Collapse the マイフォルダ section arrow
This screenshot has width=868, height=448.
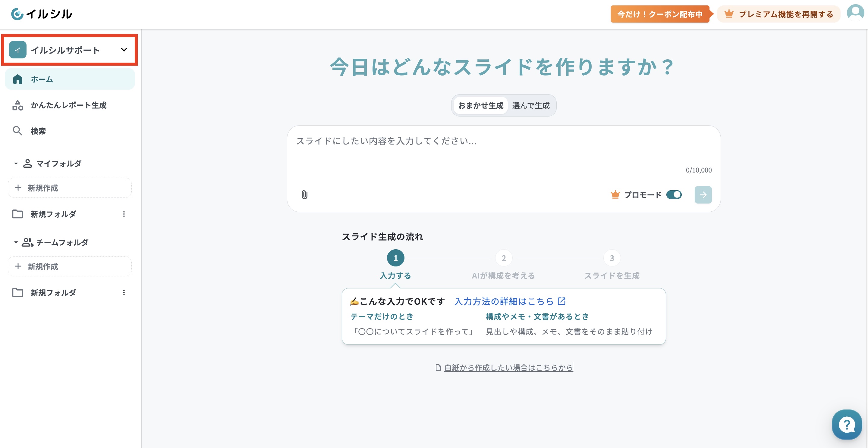15,163
